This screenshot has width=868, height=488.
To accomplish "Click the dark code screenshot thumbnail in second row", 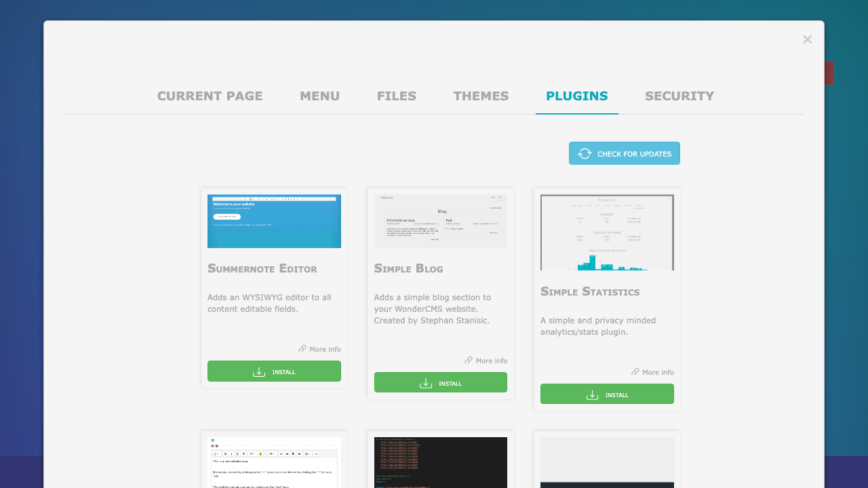I will [x=441, y=462].
